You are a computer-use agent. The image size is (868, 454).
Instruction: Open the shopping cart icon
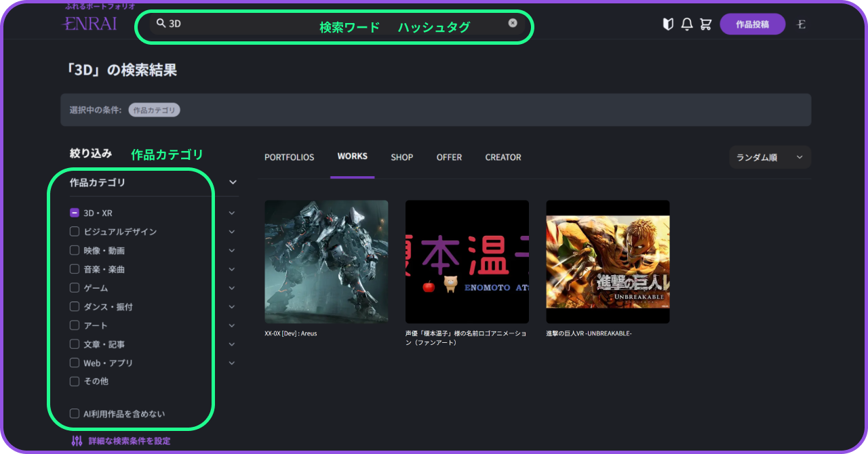(706, 24)
